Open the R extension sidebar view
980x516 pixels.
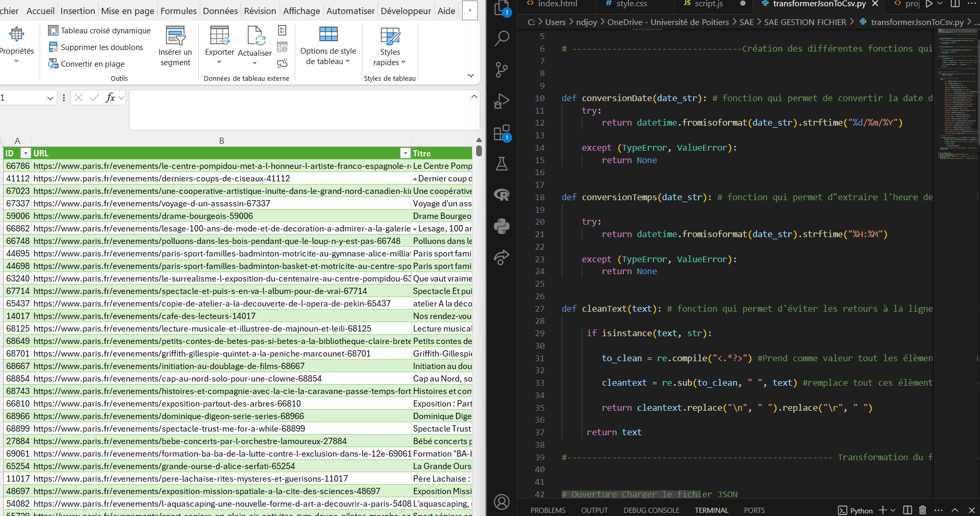point(502,195)
